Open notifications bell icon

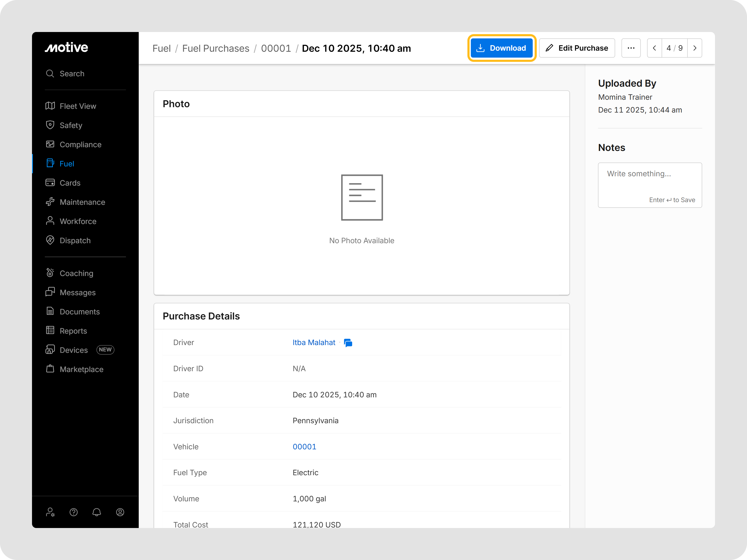click(97, 512)
